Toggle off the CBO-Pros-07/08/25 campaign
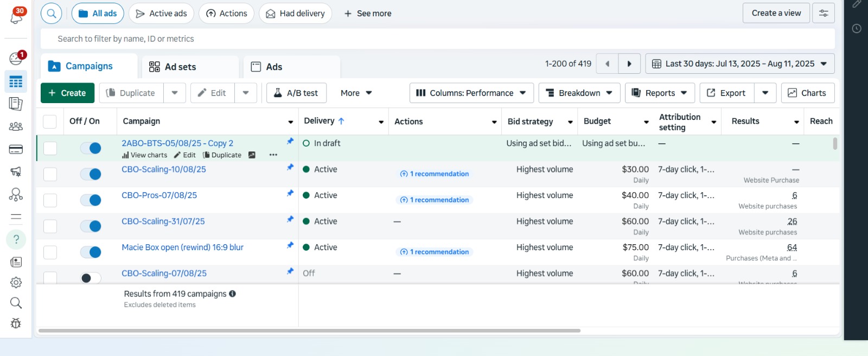 (91, 200)
